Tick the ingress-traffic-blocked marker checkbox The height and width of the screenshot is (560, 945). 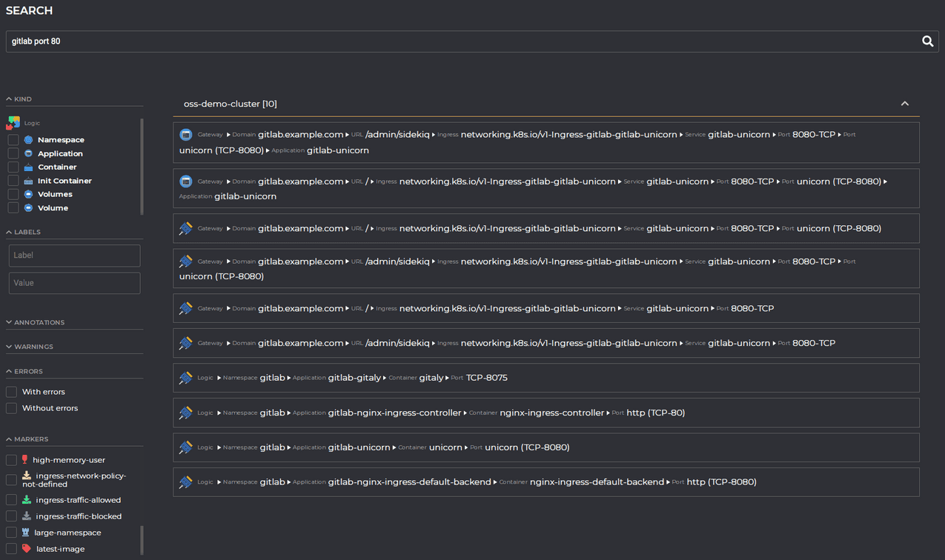(11, 516)
